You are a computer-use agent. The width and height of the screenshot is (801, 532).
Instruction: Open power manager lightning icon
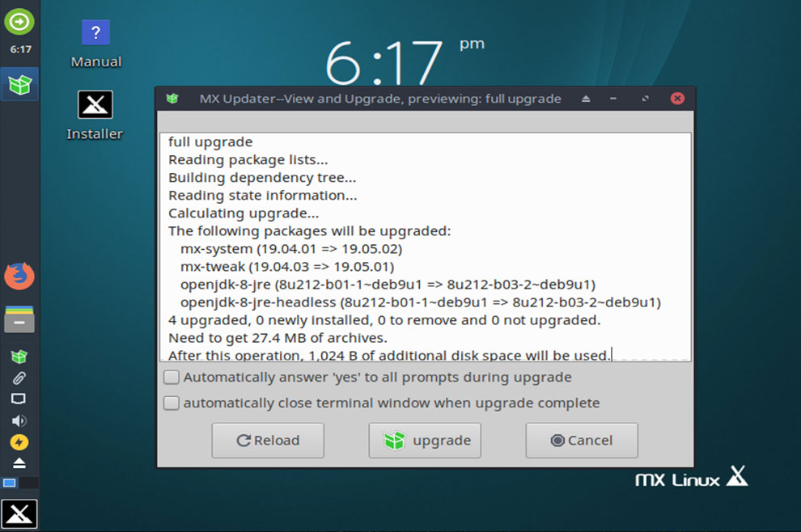point(19,442)
